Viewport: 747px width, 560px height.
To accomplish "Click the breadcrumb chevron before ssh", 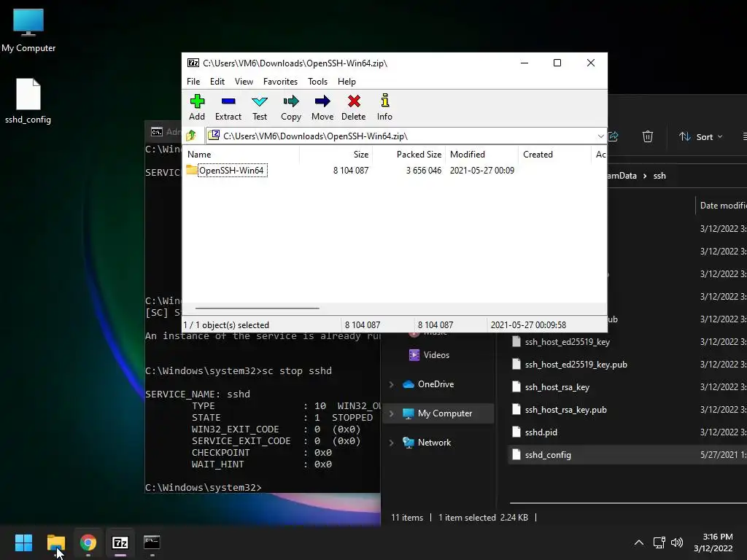I will (x=645, y=176).
